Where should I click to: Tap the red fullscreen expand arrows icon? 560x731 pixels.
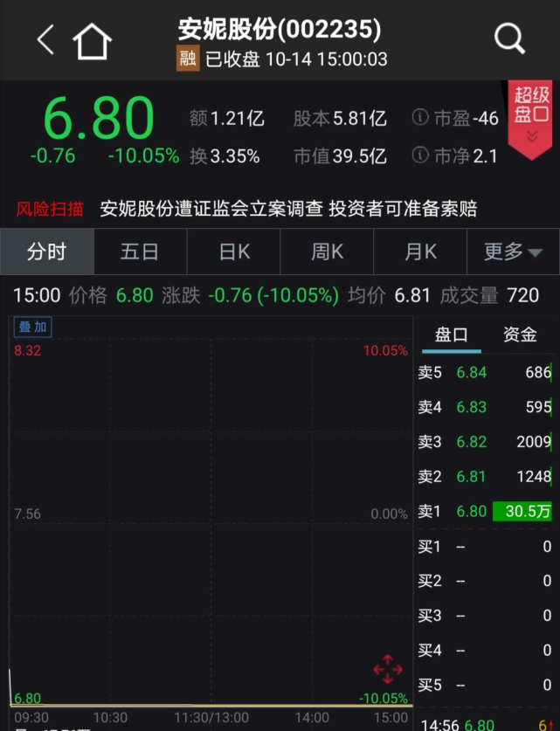click(x=388, y=670)
